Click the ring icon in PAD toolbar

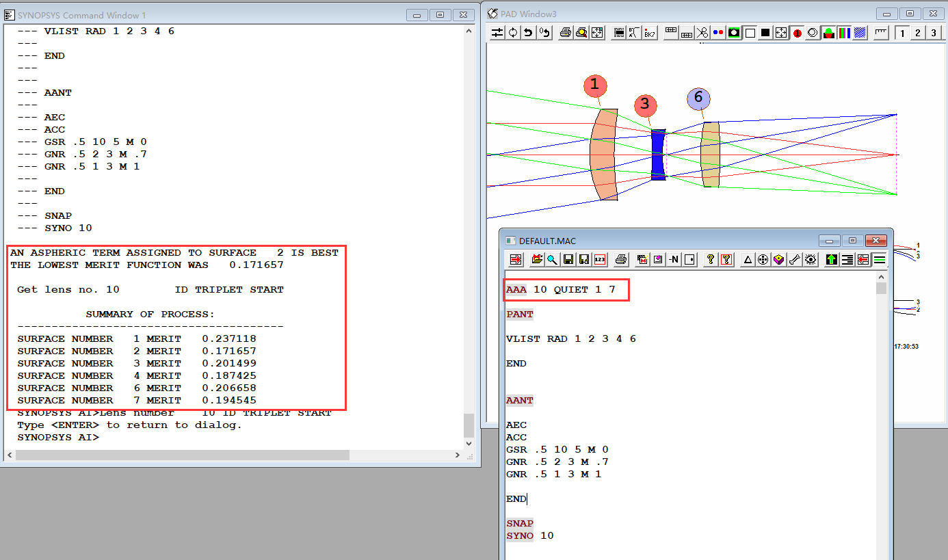[813, 33]
